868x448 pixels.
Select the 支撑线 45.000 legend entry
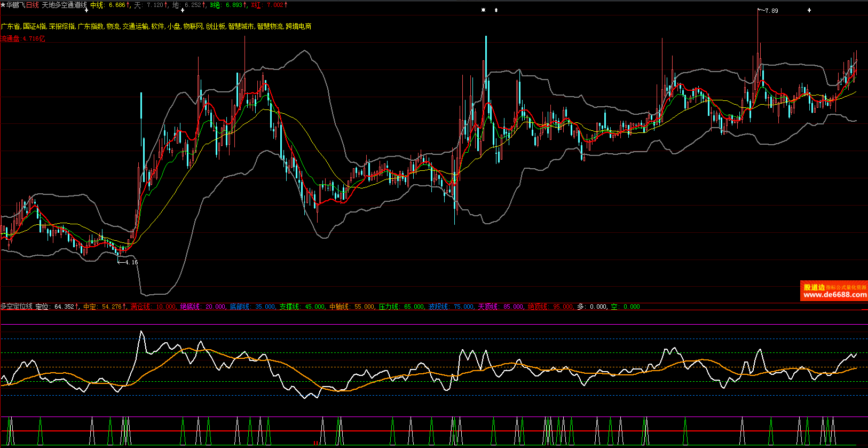click(302, 306)
